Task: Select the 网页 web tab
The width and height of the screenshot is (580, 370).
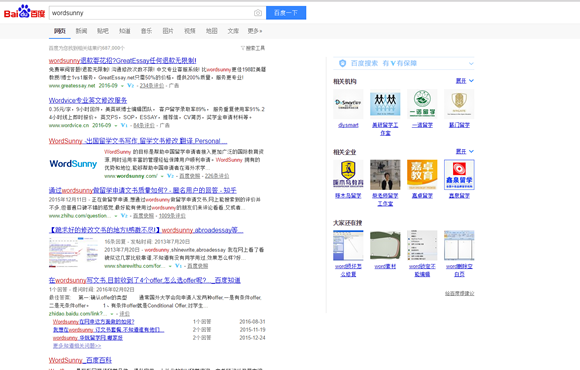Action: (x=60, y=31)
